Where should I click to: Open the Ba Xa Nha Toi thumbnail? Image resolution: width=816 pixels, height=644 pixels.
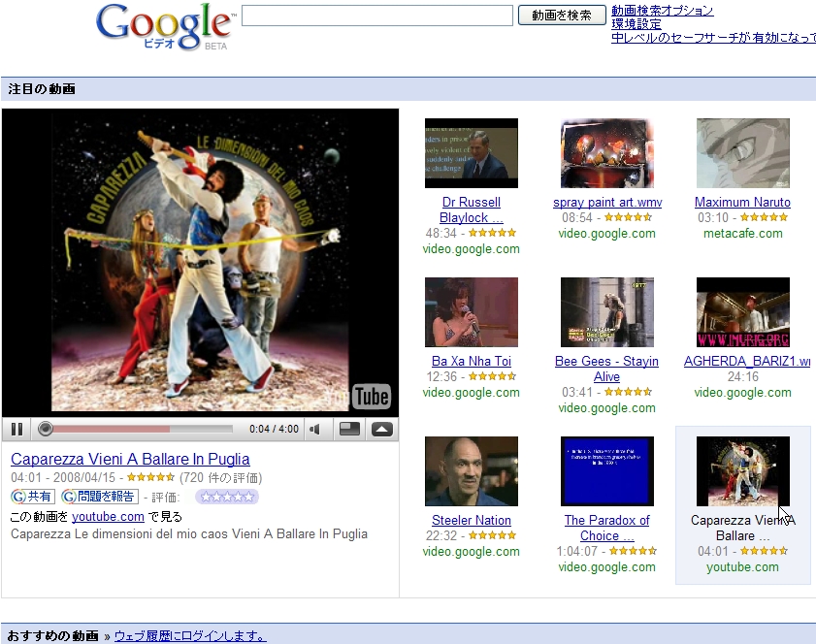(x=472, y=312)
